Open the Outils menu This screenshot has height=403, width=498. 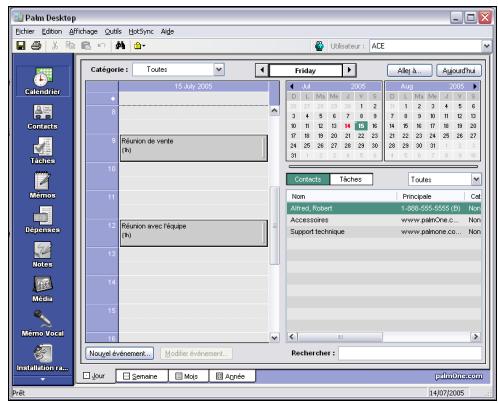click(x=113, y=31)
